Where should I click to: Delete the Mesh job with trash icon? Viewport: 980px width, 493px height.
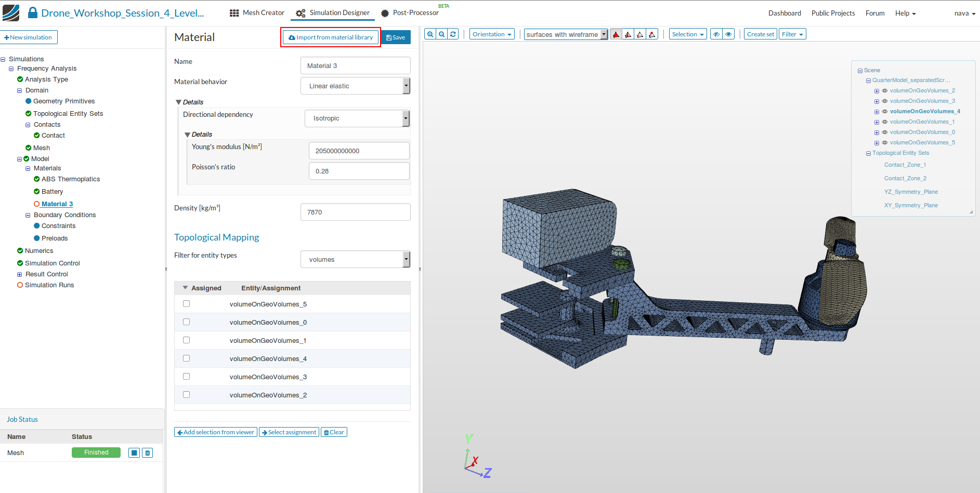[x=148, y=453]
